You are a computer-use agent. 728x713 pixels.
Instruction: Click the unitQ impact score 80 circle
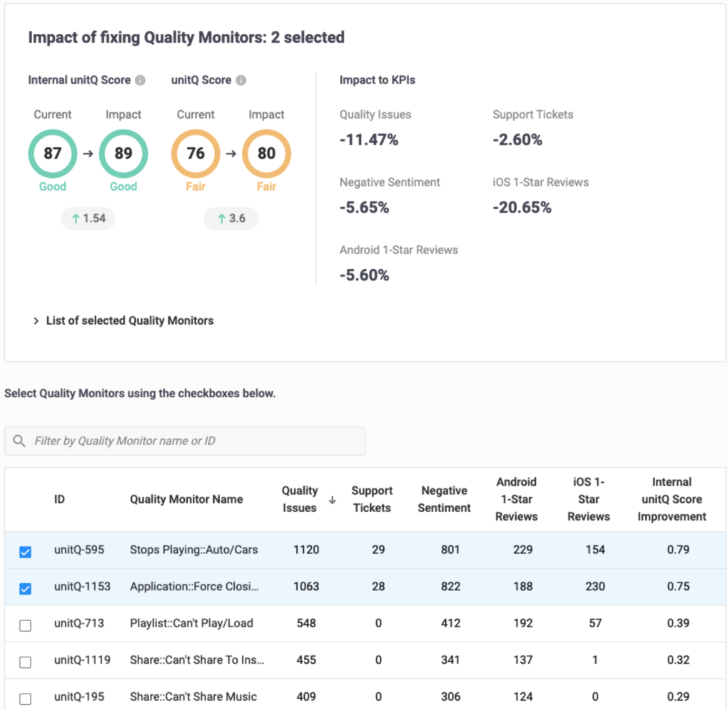click(266, 154)
